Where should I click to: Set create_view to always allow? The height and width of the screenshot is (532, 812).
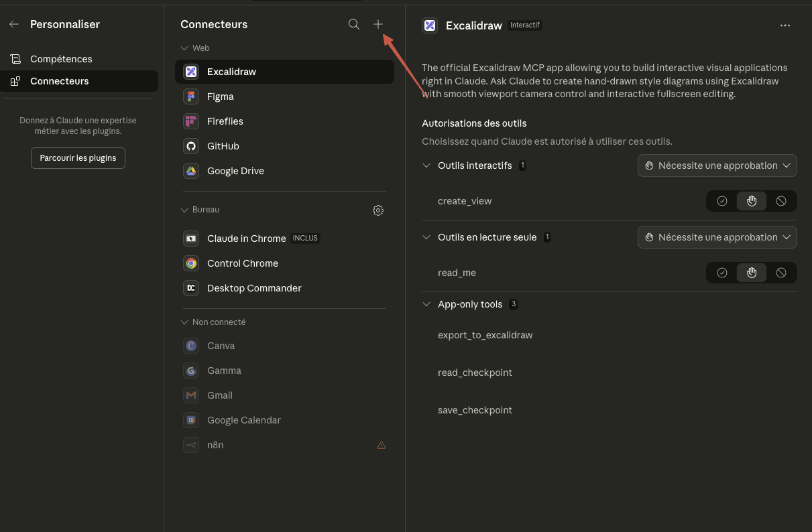coord(722,201)
